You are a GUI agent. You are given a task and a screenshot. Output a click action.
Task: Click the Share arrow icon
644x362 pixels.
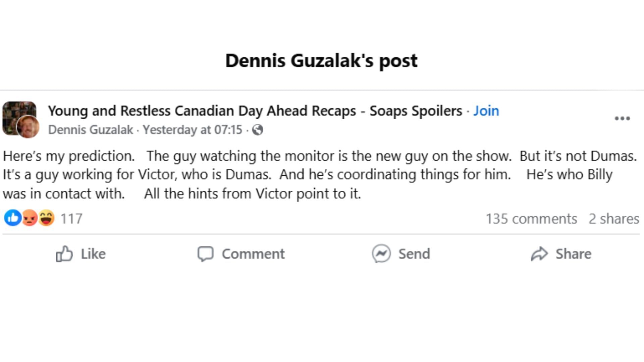point(539,254)
